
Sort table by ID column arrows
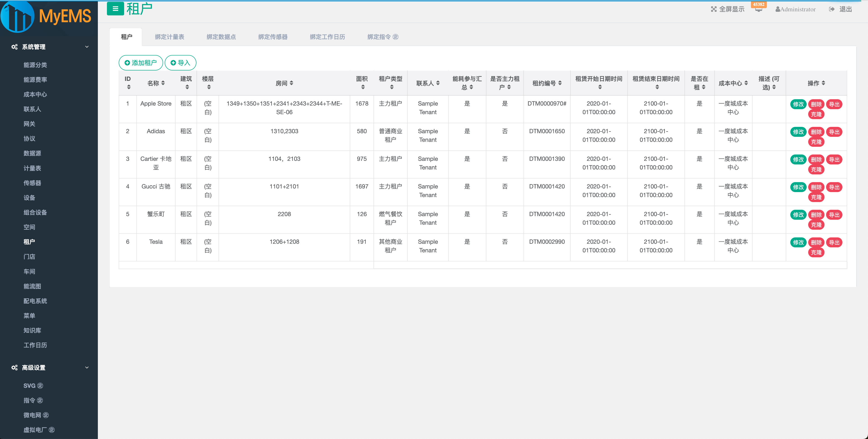click(128, 87)
